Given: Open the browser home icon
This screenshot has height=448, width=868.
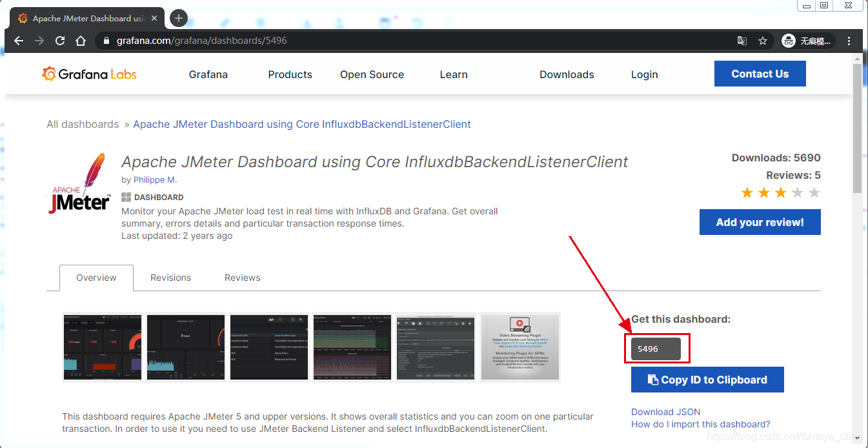Looking at the screenshot, I should click(x=81, y=41).
